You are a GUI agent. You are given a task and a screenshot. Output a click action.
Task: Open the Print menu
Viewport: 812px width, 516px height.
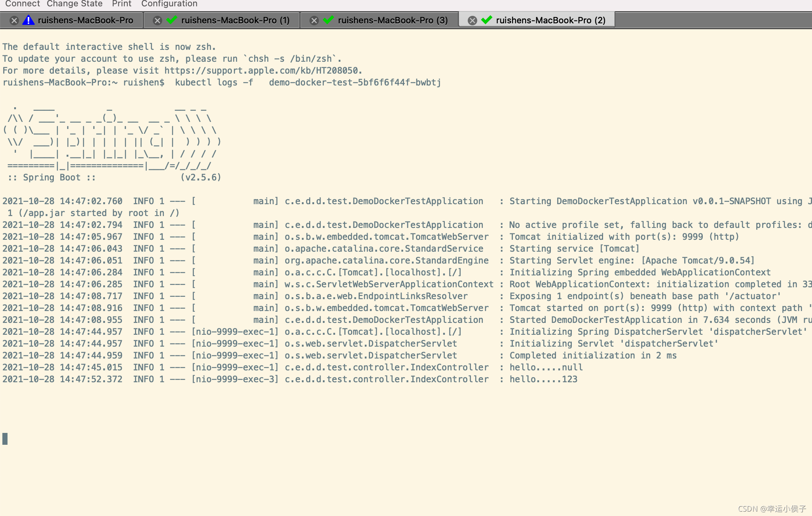point(121,4)
